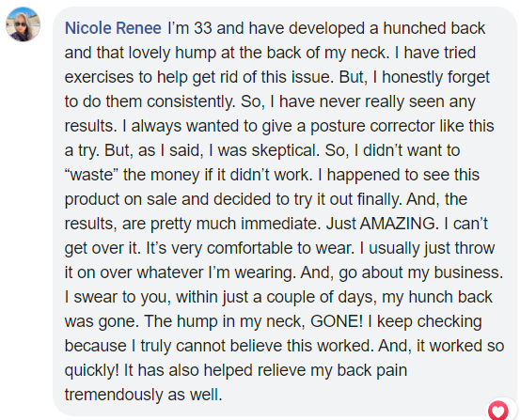Click the phrase 'hunched back' on the first line
Image resolution: width=520 pixels, height=420 pixels.
click(434, 28)
